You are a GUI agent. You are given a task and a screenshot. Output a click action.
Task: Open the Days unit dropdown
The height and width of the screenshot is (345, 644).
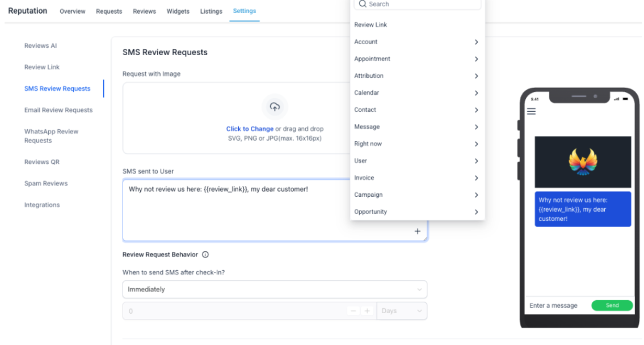tap(402, 311)
